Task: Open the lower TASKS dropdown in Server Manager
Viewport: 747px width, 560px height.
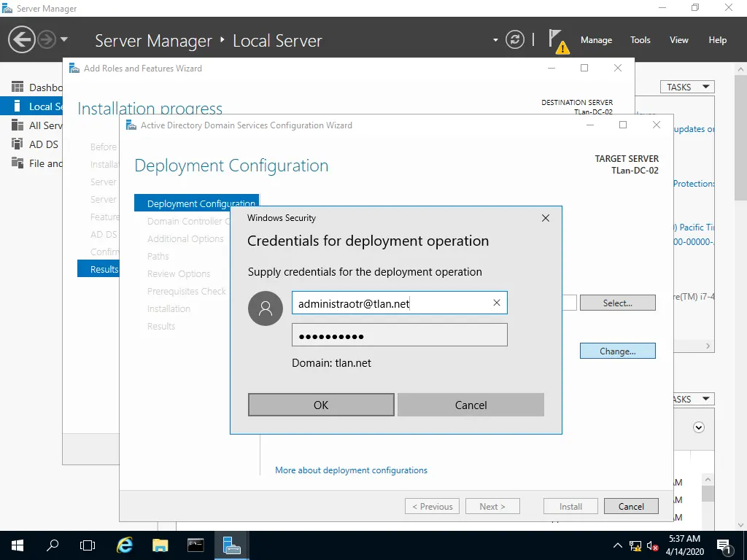Action: (x=693, y=399)
